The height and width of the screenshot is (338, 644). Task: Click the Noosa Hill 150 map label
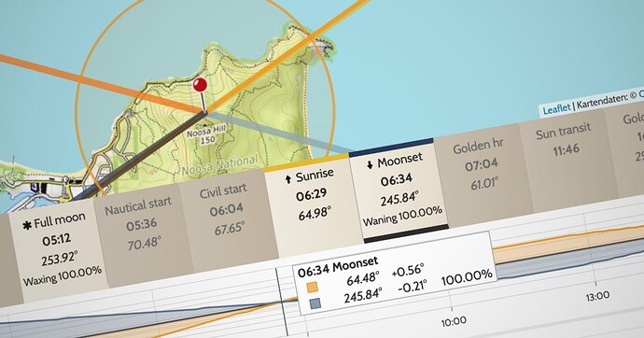pyautogui.click(x=206, y=135)
